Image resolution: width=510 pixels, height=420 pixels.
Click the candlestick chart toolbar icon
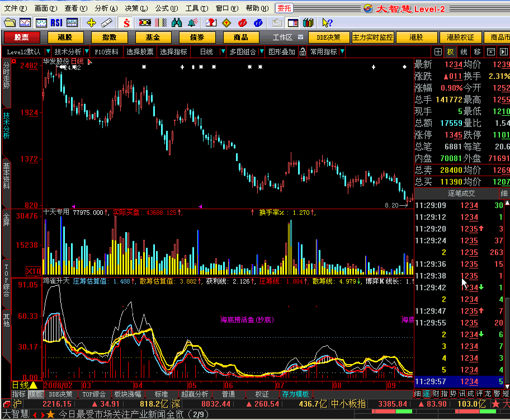[x=41, y=22]
